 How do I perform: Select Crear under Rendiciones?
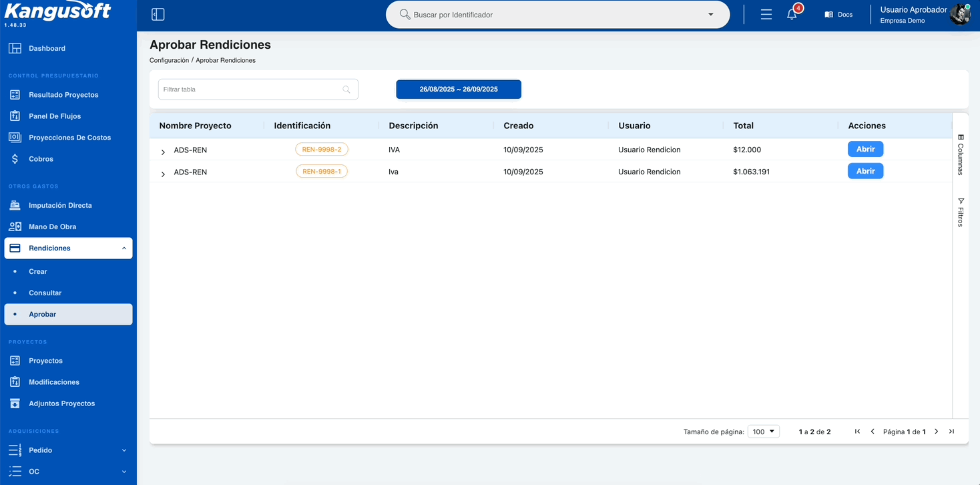[38, 272]
